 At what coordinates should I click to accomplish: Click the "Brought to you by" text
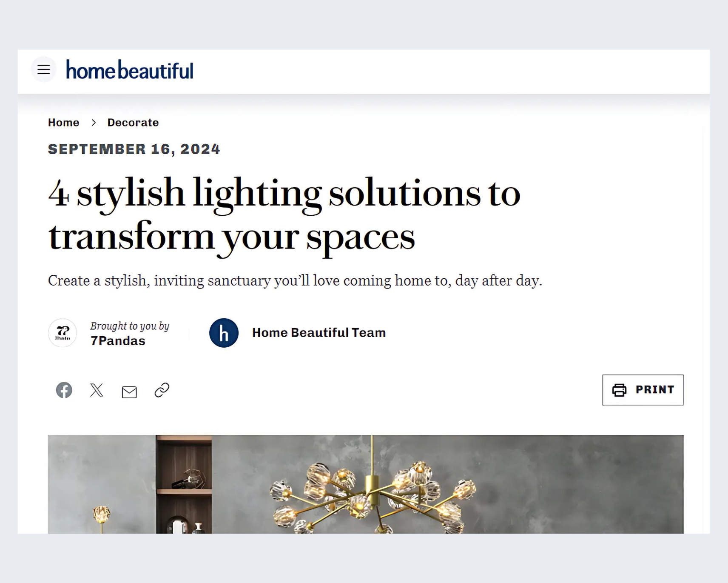tap(130, 326)
